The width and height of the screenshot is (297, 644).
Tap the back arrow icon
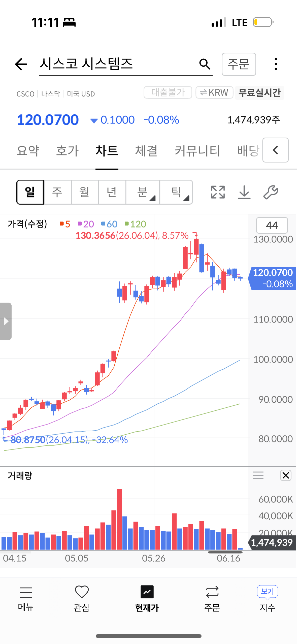(x=21, y=64)
